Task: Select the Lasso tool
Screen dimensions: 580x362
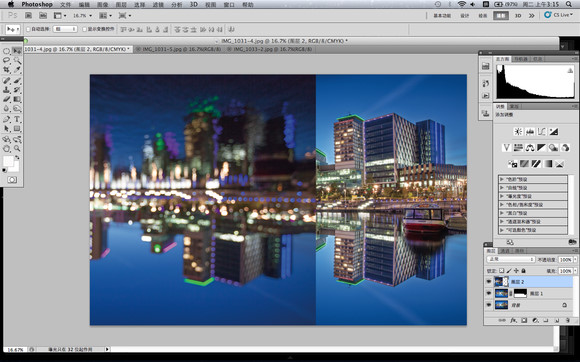Action: click(6, 60)
